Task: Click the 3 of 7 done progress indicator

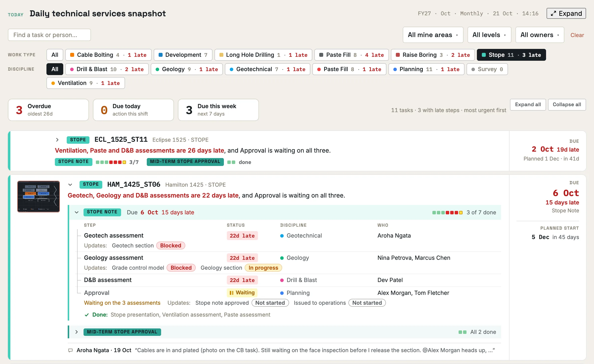Action: (464, 212)
